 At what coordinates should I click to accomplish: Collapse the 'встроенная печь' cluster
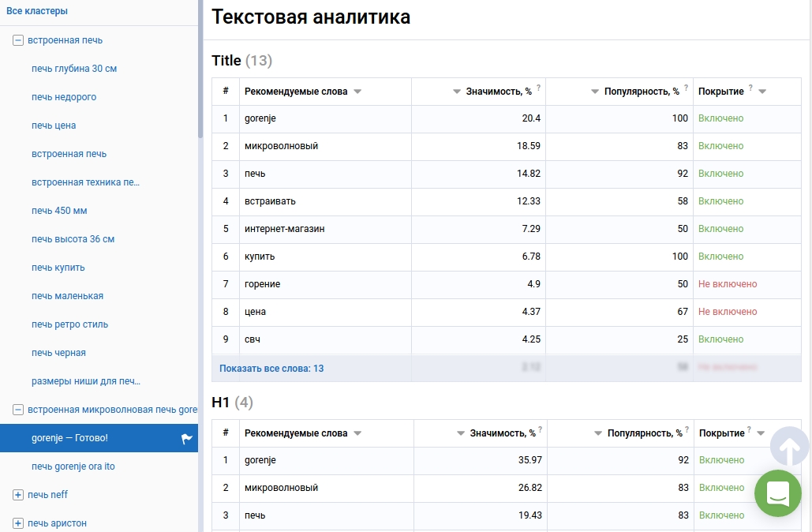[x=18, y=40]
